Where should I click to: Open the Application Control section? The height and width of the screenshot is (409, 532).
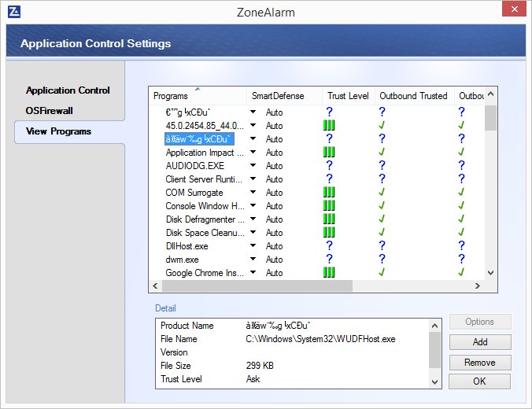click(x=68, y=90)
